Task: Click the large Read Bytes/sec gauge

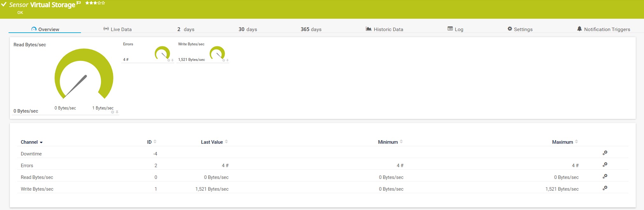Action: [x=84, y=76]
